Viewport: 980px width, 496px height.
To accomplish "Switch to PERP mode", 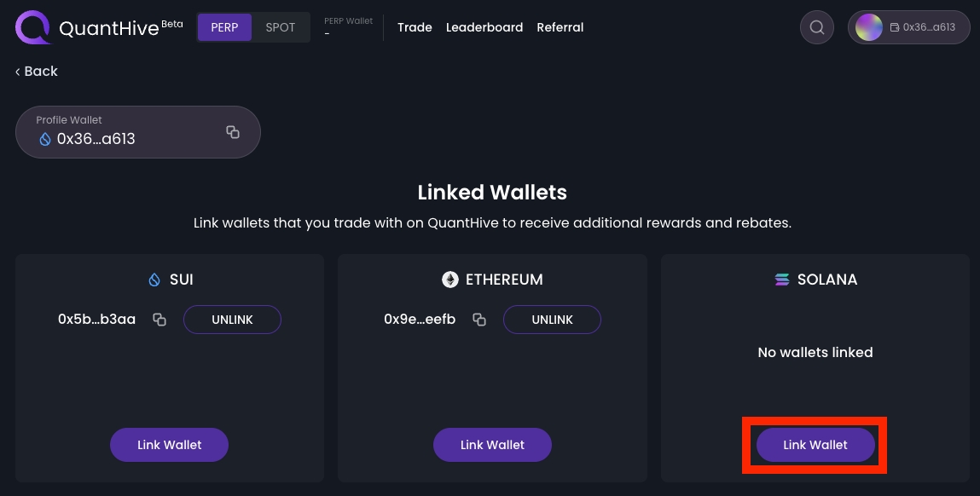I will click(x=225, y=27).
